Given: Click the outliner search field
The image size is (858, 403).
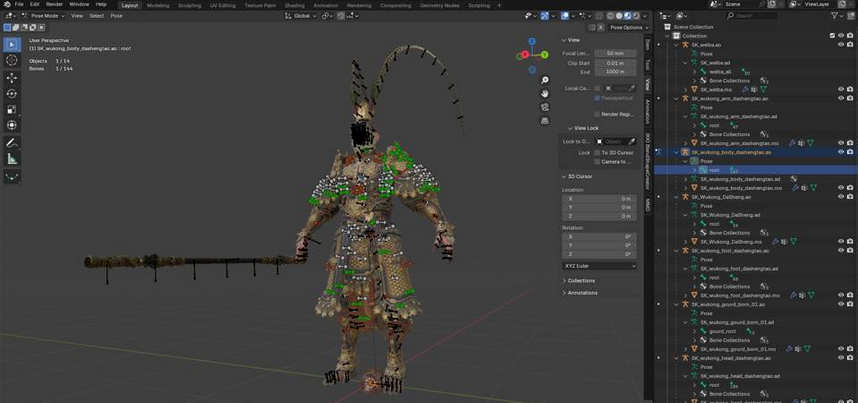Looking at the screenshot, I should pos(751,16).
